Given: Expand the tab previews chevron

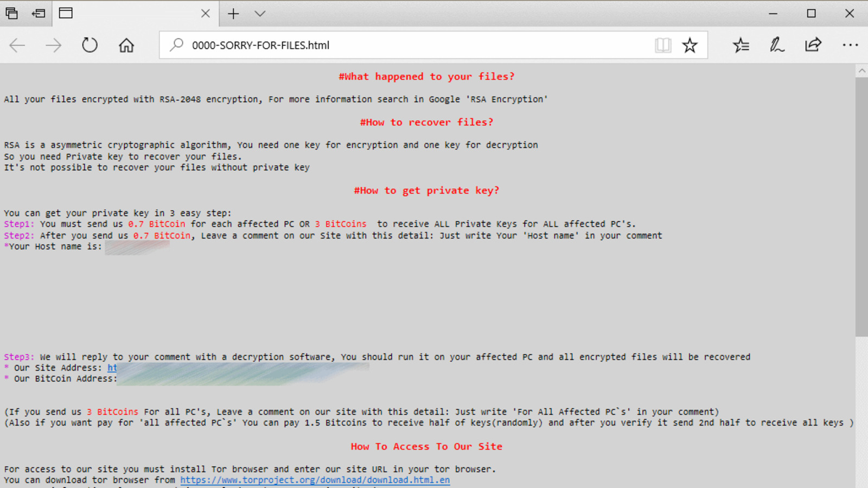Looking at the screenshot, I should pos(260,14).
